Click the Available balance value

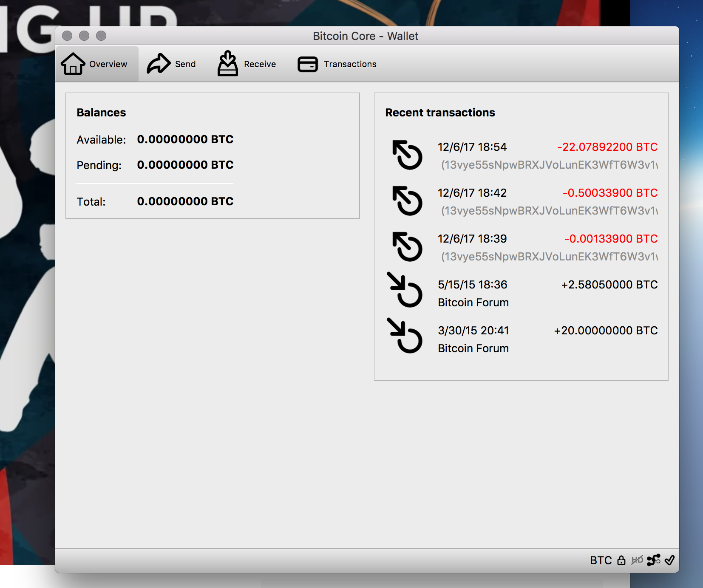click(185, 139)
